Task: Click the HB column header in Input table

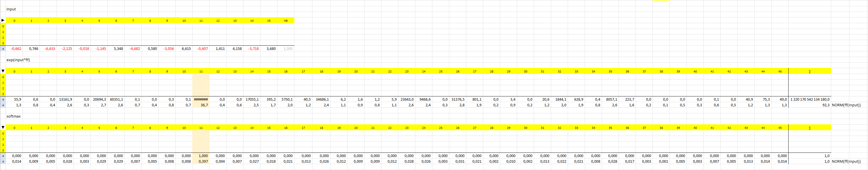Action: coord(285,21)
